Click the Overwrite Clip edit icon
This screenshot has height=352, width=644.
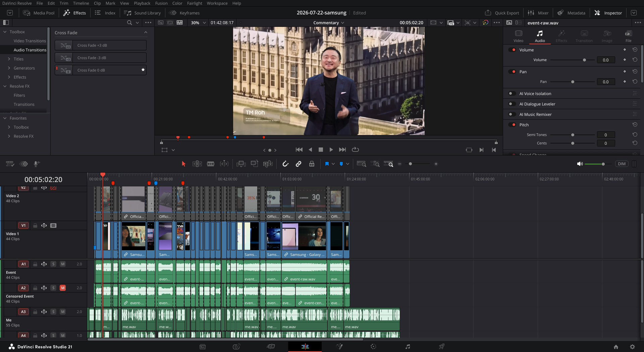(x=255, y=164)
